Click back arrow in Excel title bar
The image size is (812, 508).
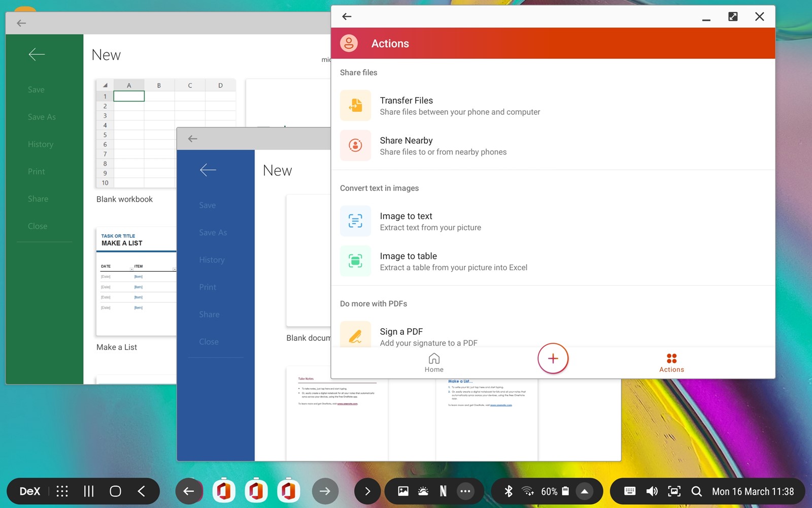(x=21, y=23)
